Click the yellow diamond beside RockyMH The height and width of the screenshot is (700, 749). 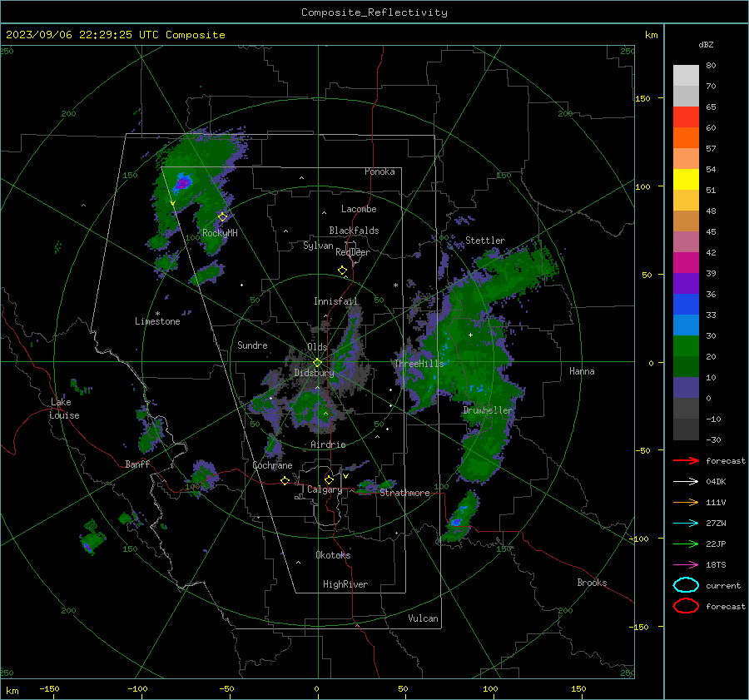point(222,217)
